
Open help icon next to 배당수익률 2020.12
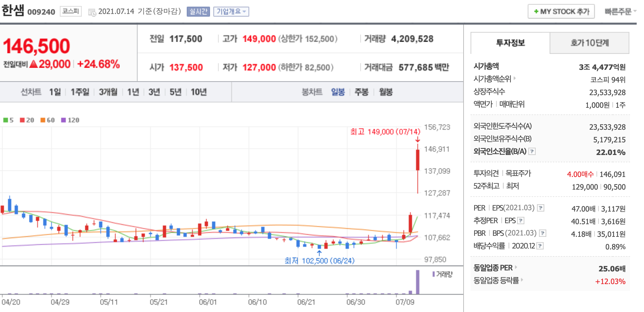[x=540, y=246]
